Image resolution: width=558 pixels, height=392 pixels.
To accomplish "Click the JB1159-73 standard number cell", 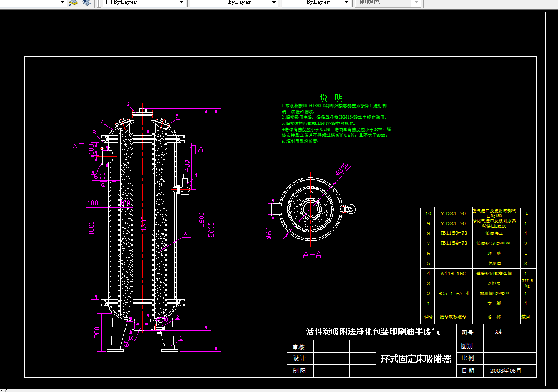I will (x=454, y=233).
